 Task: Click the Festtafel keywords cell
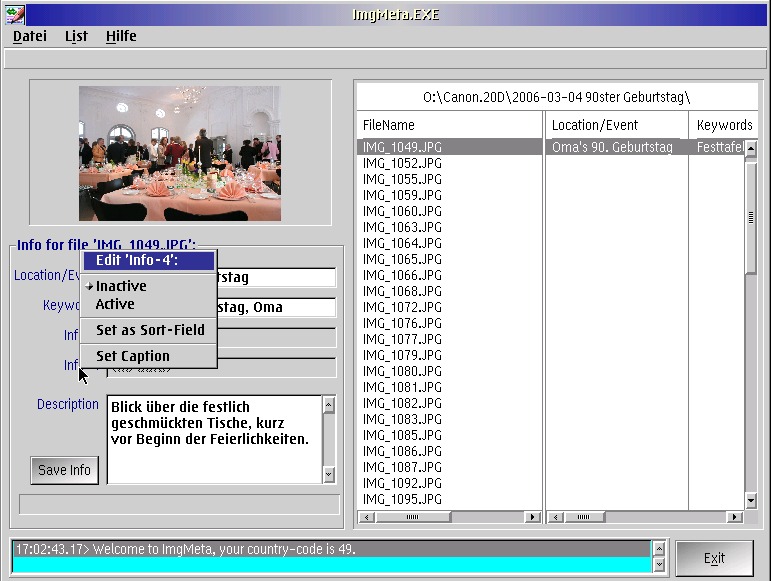(x=717, y=147)
